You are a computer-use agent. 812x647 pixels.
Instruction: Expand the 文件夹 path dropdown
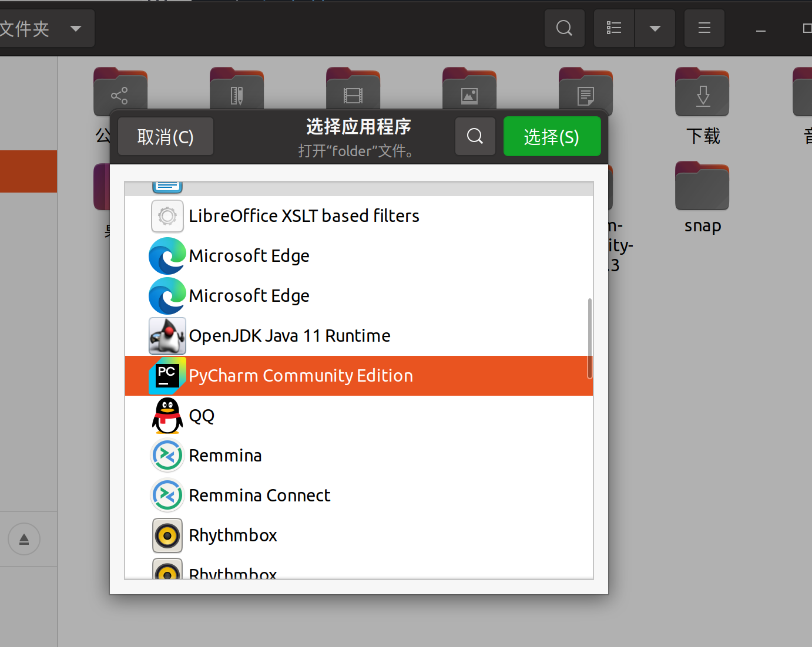tap(76, 28)
